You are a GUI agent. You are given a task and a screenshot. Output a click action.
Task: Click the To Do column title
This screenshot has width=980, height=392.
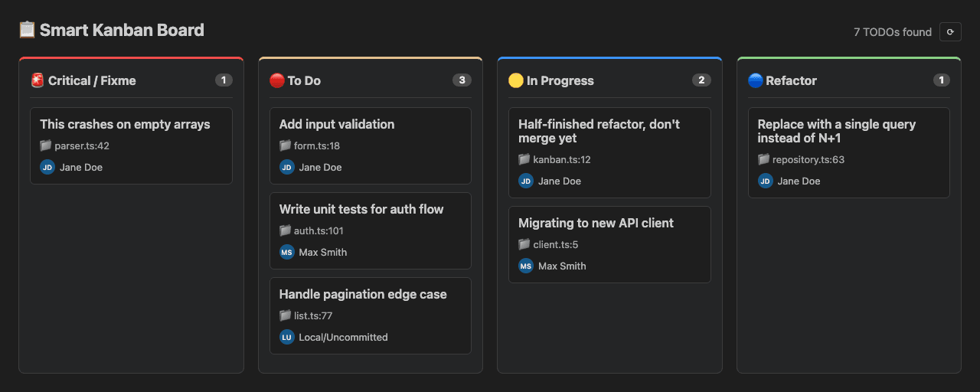click(304, 80)
